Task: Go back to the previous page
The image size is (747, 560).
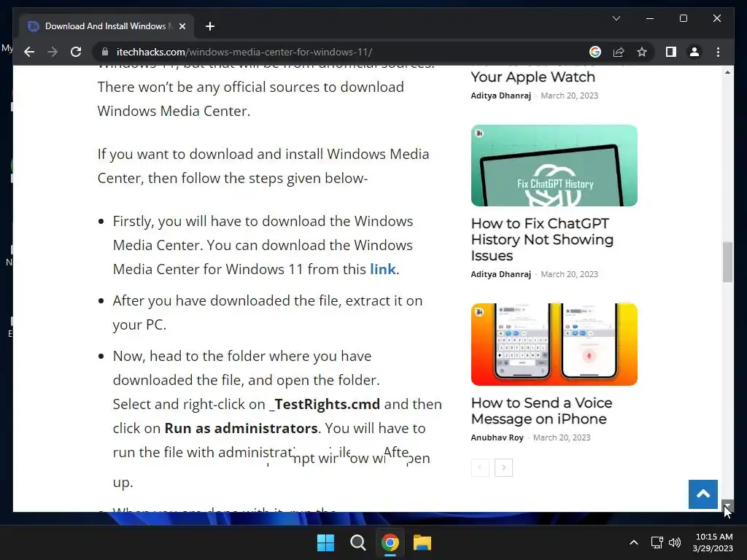Action: point(29,52)
